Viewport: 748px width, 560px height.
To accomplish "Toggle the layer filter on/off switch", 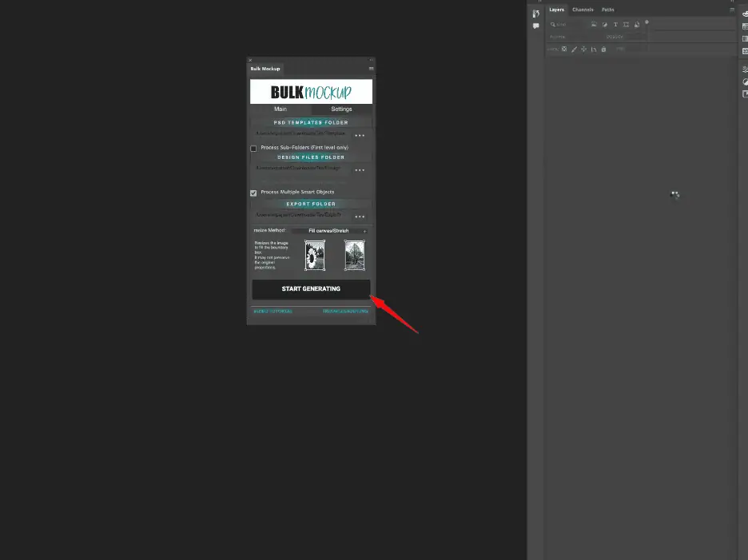I will [x=647, y=22].
